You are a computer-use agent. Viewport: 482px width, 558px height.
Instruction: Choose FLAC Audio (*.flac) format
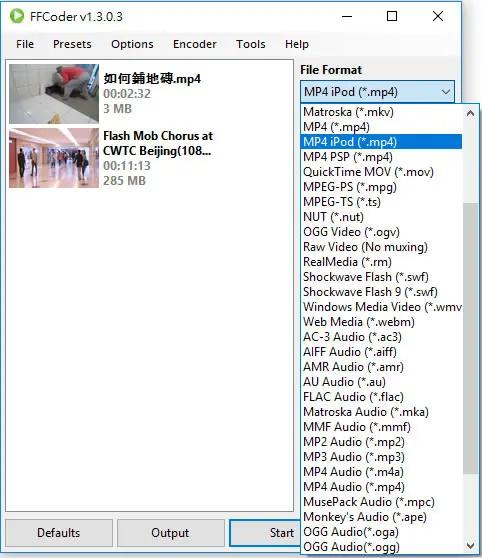(x=382, y=397)
